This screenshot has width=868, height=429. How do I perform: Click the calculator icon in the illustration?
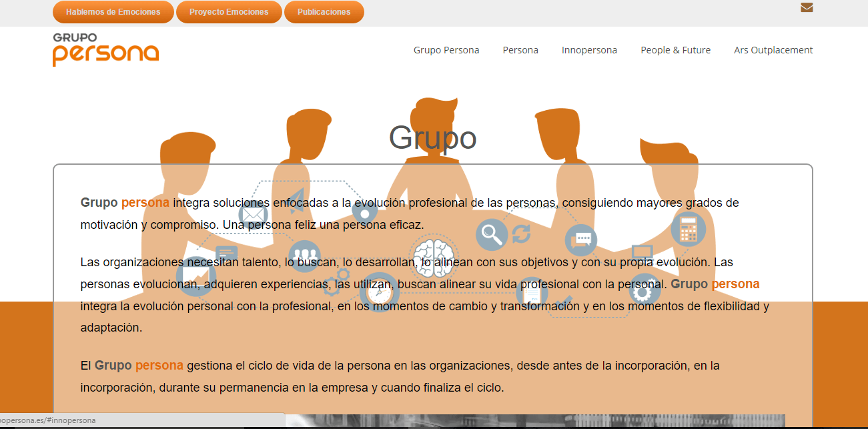tap(688, 229)
